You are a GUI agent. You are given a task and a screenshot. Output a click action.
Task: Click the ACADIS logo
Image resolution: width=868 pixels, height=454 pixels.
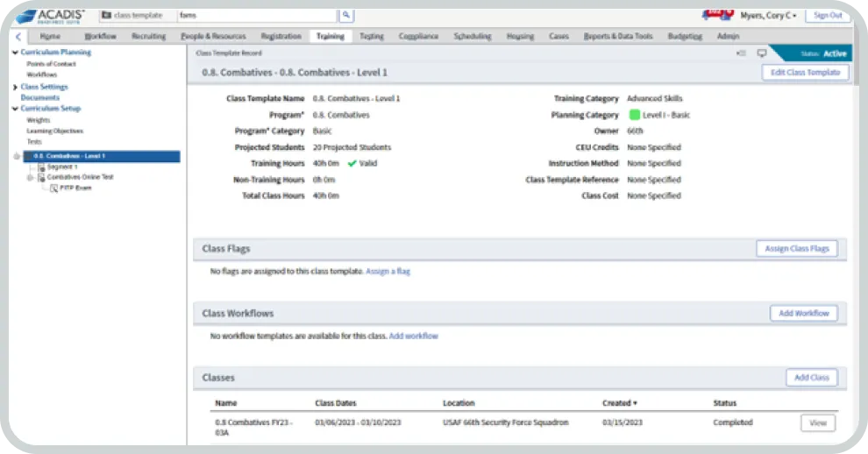[x=51, y=16]
